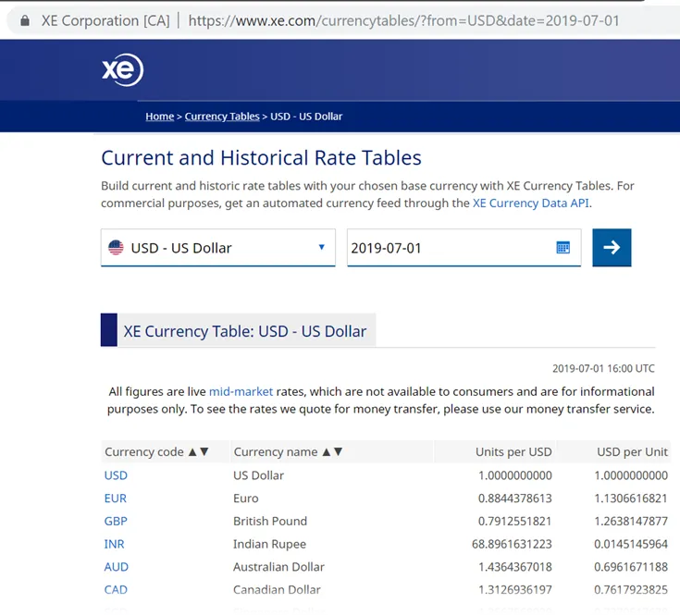Screen dimensions: 680x616
Task: Click the blue arrow submit button
Action: [x=612, y=248]
